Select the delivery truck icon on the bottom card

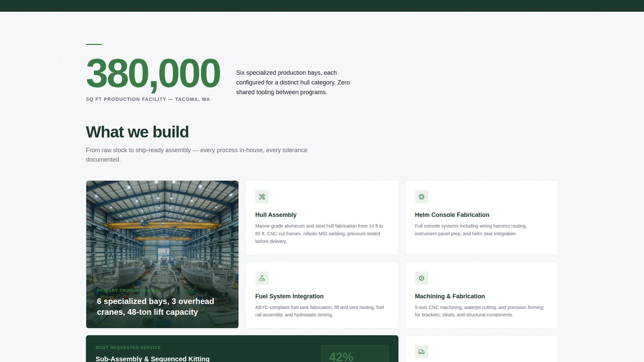421,352
